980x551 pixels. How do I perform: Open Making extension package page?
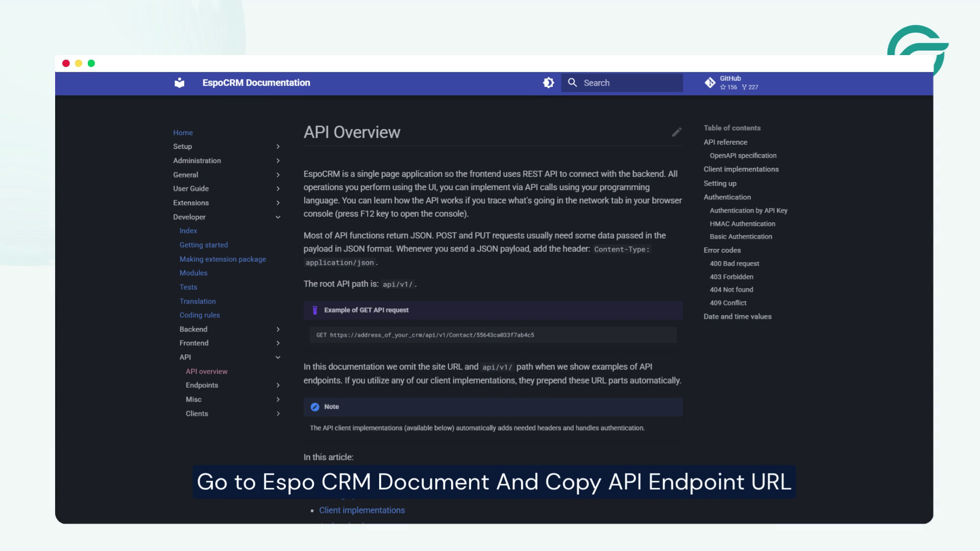coord(223,259)
